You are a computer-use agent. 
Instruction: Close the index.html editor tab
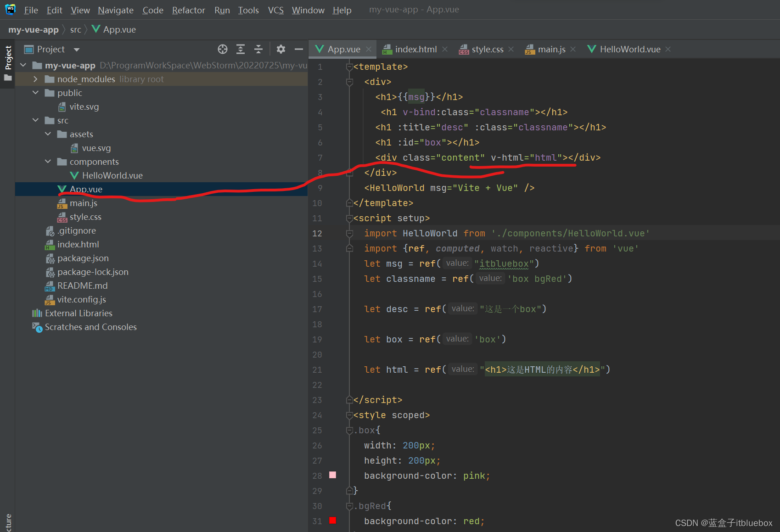445,49
